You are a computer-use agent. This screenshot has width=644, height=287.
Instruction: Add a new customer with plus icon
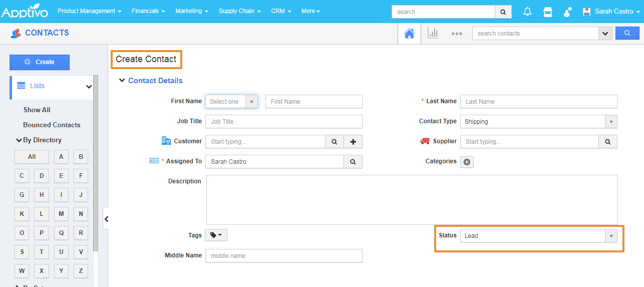(353, 142)
